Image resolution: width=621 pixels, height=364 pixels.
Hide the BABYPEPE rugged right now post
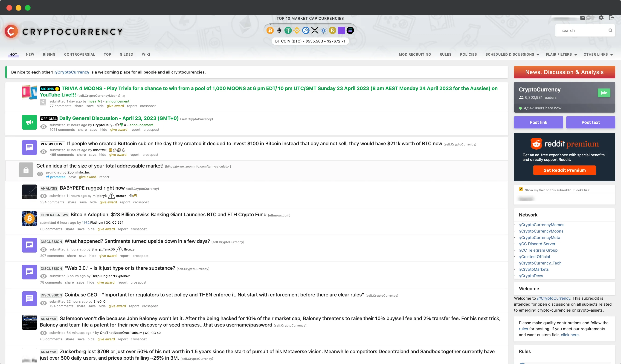click(x=93, y=202)
